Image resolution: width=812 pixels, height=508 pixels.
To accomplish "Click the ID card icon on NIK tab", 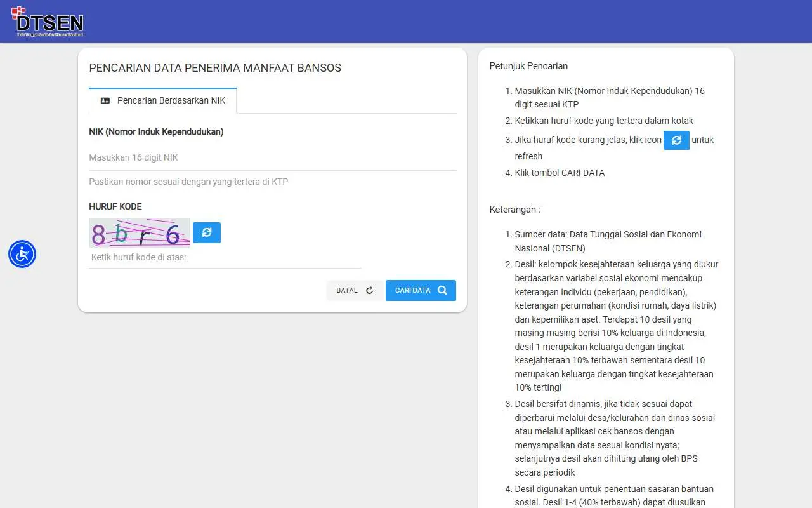I will tap(105, 100).
